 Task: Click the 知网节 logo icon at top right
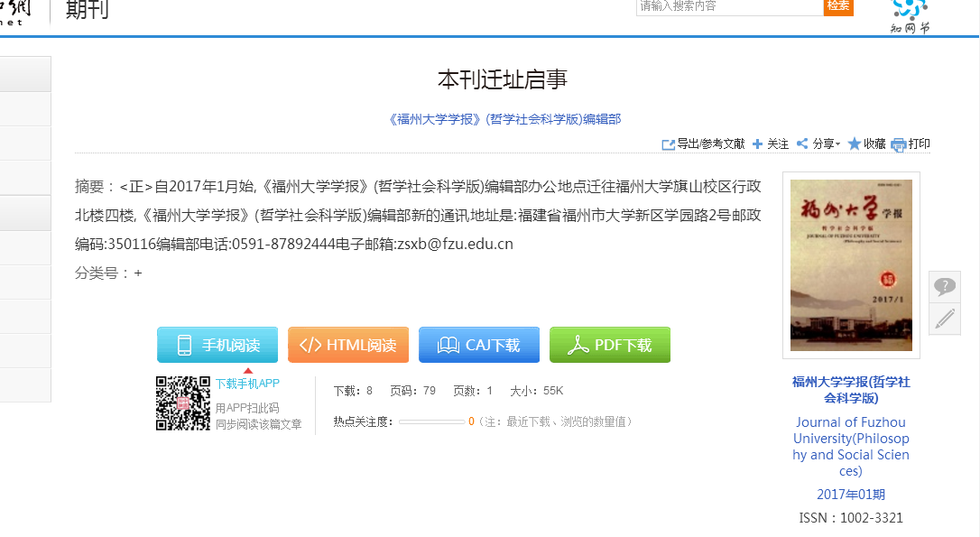click(x=910, y=11)
